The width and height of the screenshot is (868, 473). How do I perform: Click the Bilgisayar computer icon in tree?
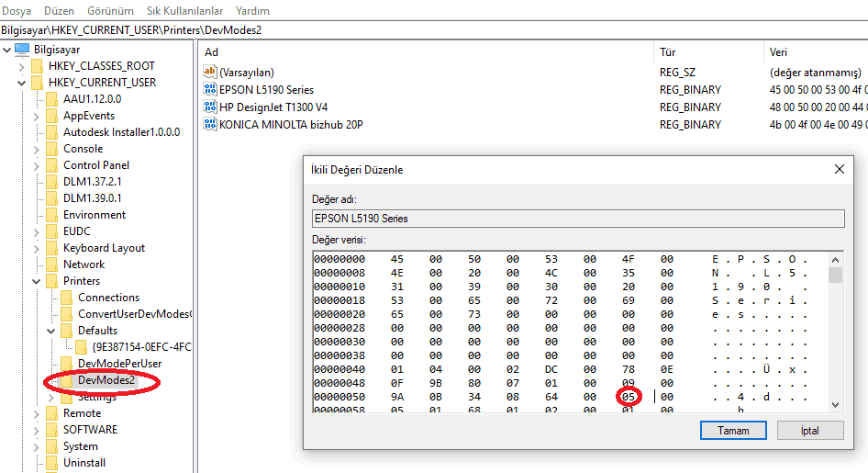[22, 50]
